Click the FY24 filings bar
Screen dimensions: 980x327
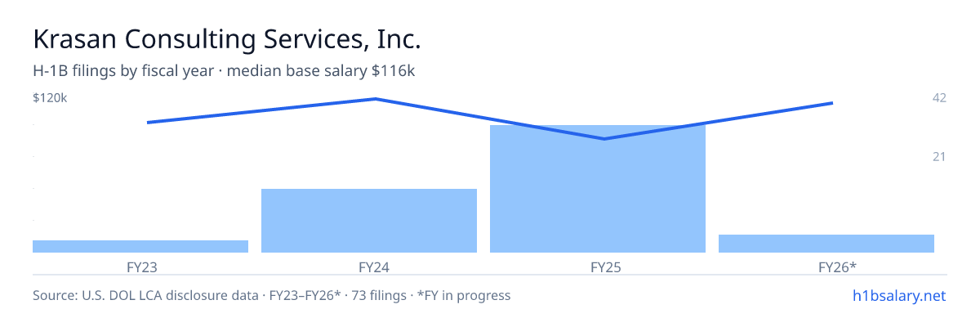[x=369, y=221]
